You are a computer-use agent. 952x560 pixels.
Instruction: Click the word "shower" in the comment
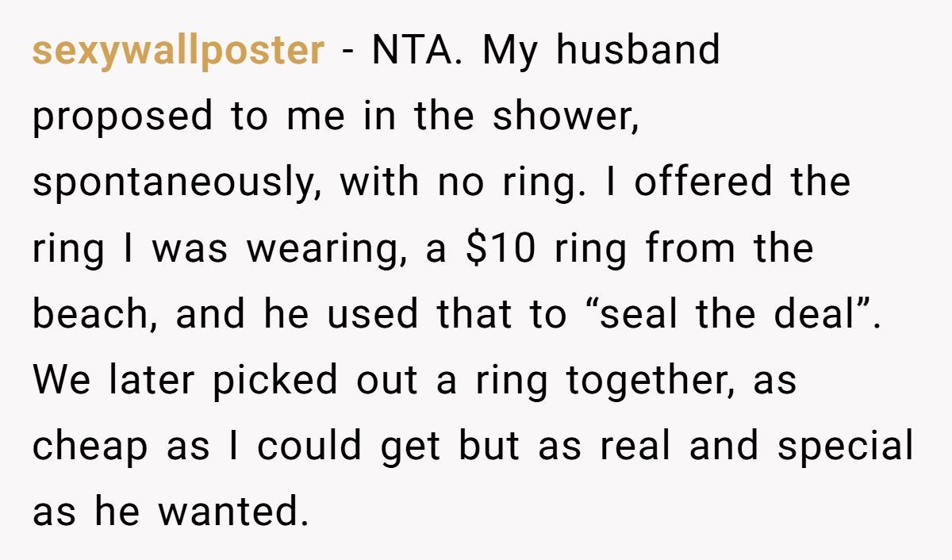[562, 117]
